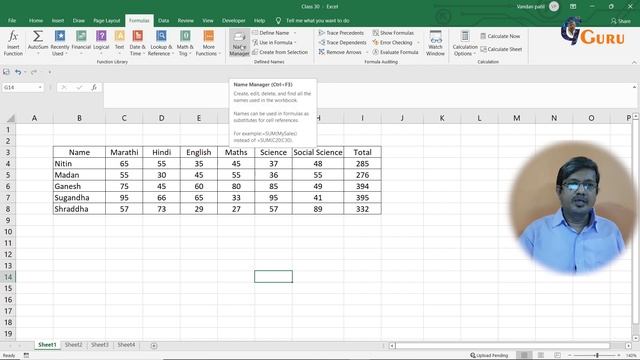
Task: Open Recently Used functions list
Action: point(60,43)
